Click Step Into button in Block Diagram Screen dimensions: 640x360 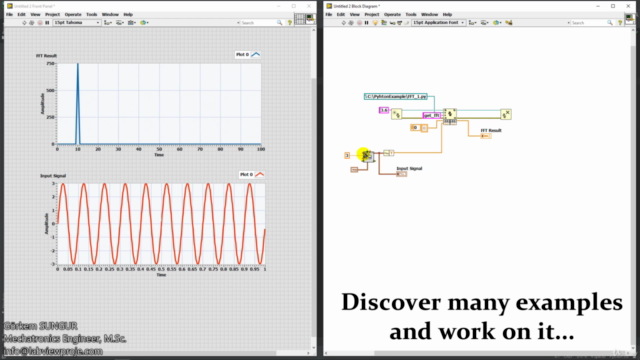pos(392,23)
